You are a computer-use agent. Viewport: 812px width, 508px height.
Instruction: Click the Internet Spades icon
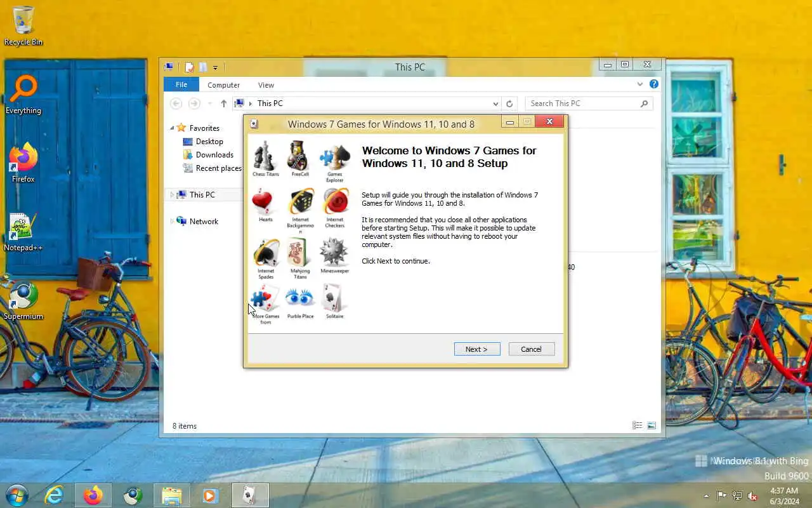tap(266, 253)
